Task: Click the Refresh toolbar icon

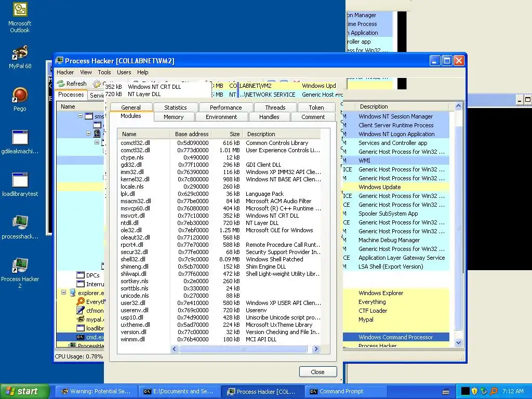Action: click(61, 84)
